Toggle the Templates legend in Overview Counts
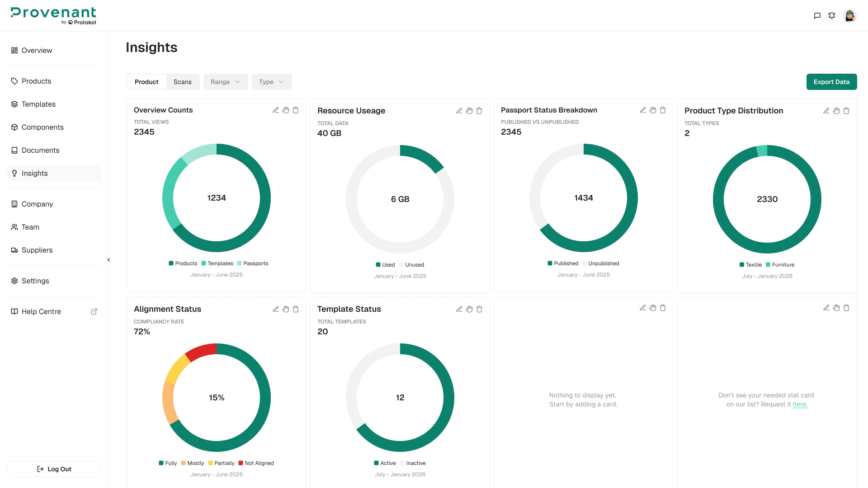 pyautogui.click(x=217, y=263)
